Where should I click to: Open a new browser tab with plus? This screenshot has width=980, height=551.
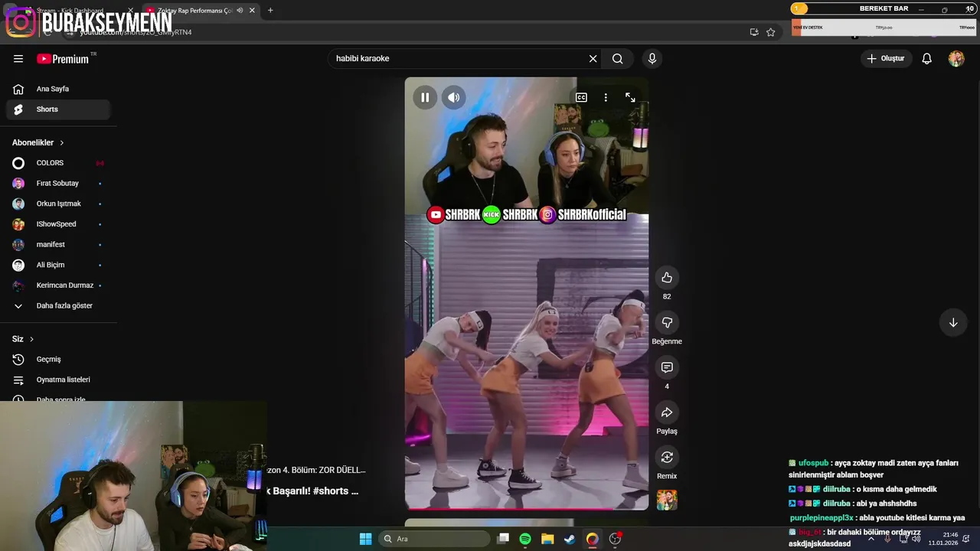[270, 11]
